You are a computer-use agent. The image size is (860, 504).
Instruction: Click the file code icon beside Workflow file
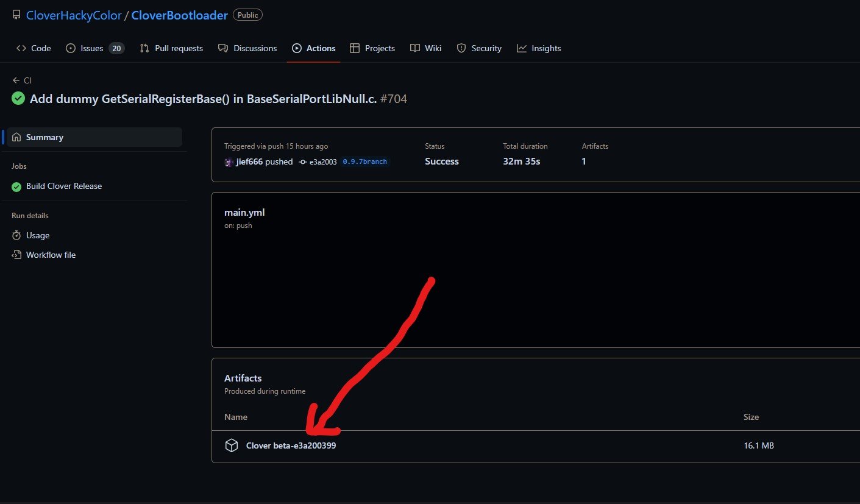click(x=16, y=255)
